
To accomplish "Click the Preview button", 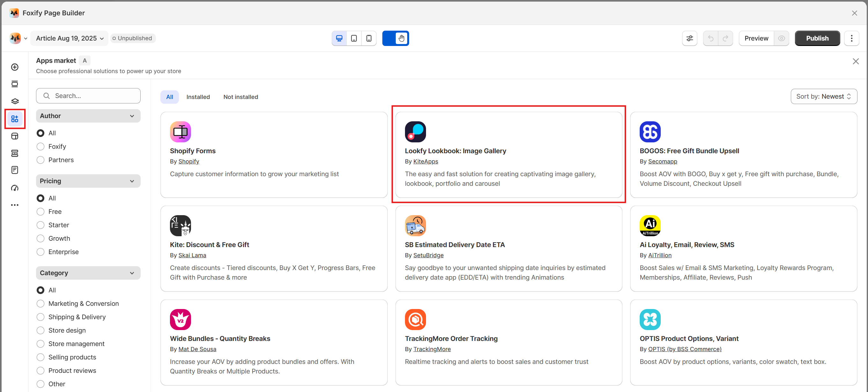I will click(x=756, y=38).
